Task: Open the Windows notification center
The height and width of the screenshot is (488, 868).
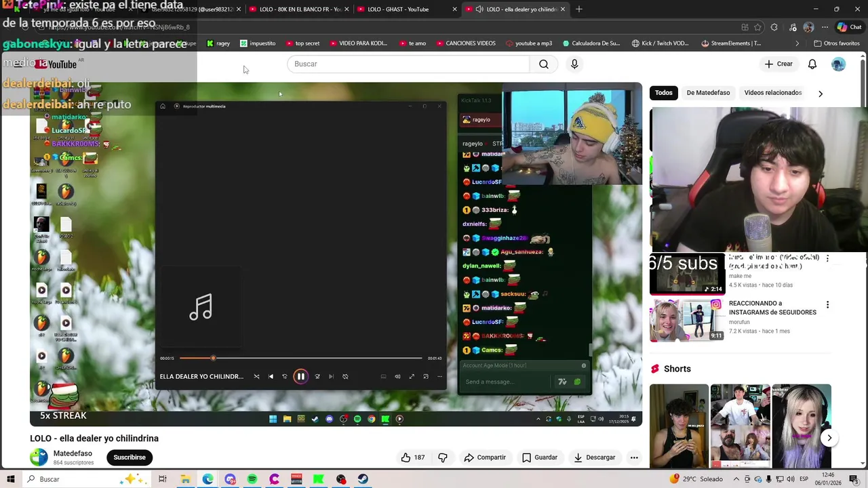Action: tap(854, 479)
